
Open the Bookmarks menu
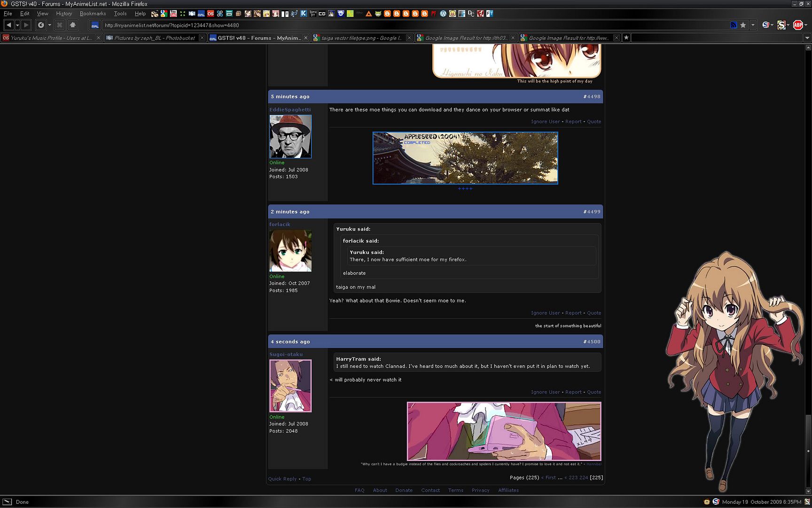(x=93, y=14)
